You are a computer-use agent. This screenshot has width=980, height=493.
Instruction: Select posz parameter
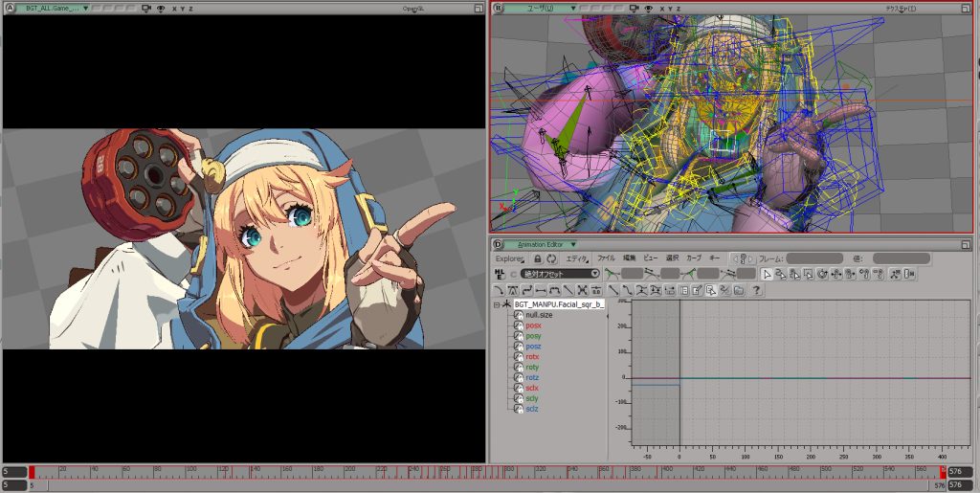[x=533, y=347]
